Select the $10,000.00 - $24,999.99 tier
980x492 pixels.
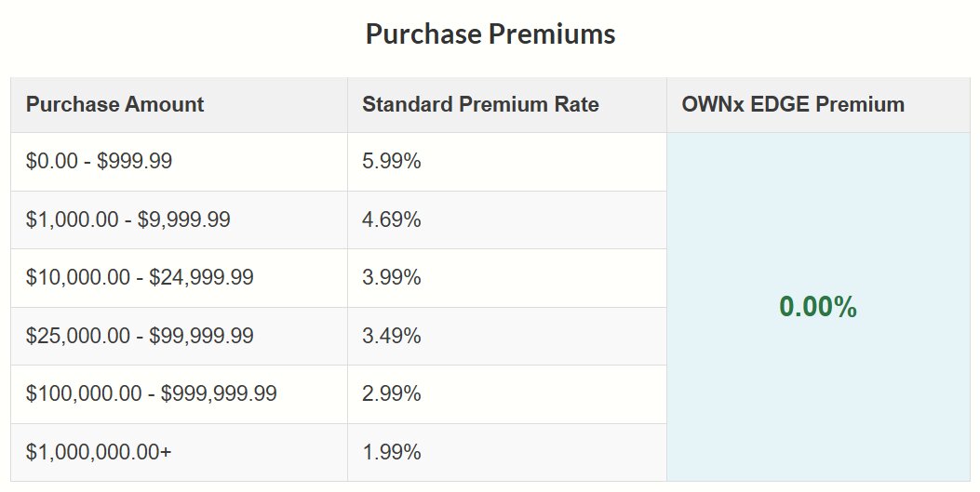(x=140, y=277)
